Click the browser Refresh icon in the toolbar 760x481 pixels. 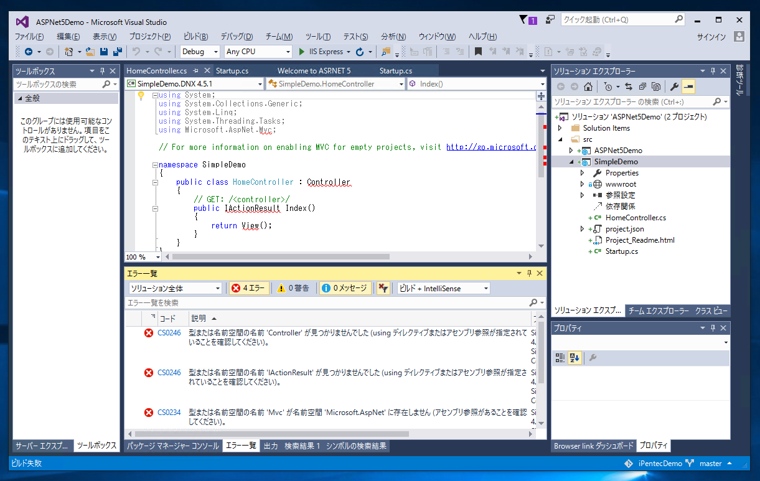pos(360,51)
